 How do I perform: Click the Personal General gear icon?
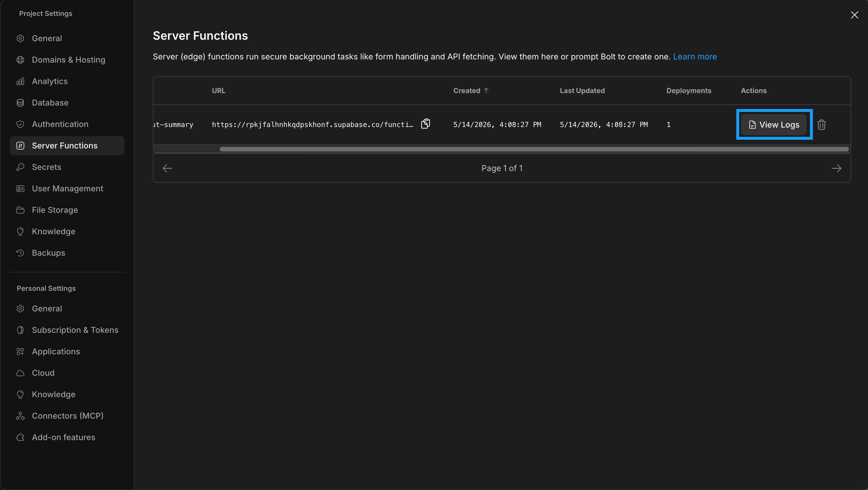coord(20,309)
